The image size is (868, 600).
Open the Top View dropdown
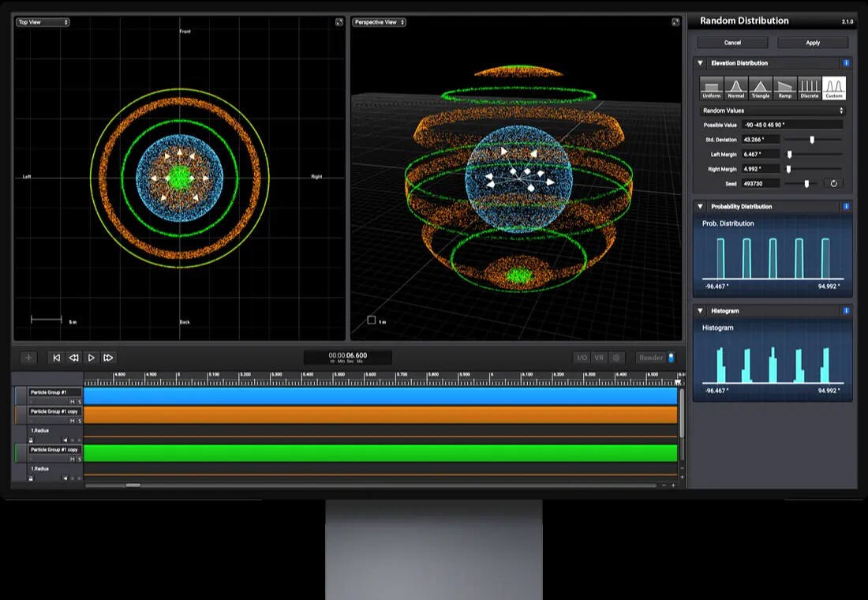(x=43, y=22)
